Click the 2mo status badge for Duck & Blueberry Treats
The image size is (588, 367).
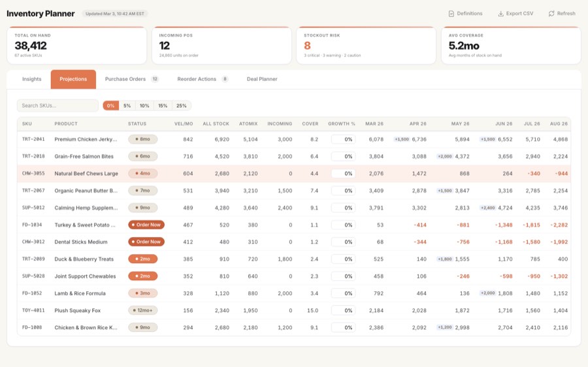click(142, 259)
